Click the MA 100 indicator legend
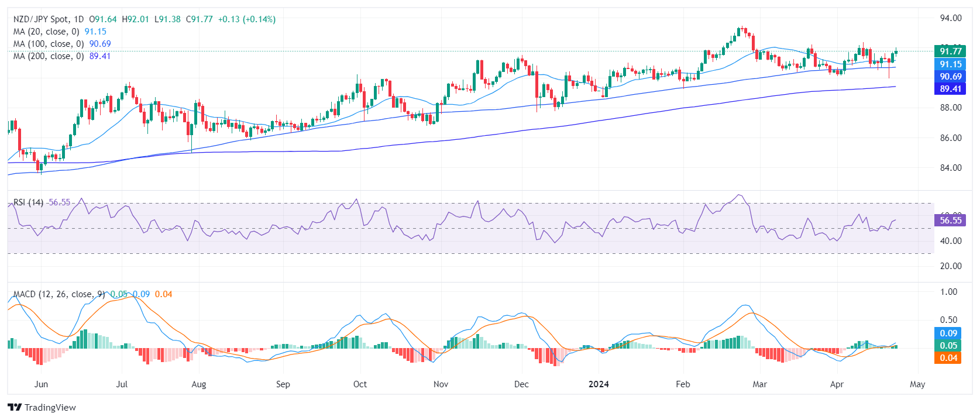Screen dimensions: 980x420 (x=49, y=44)
